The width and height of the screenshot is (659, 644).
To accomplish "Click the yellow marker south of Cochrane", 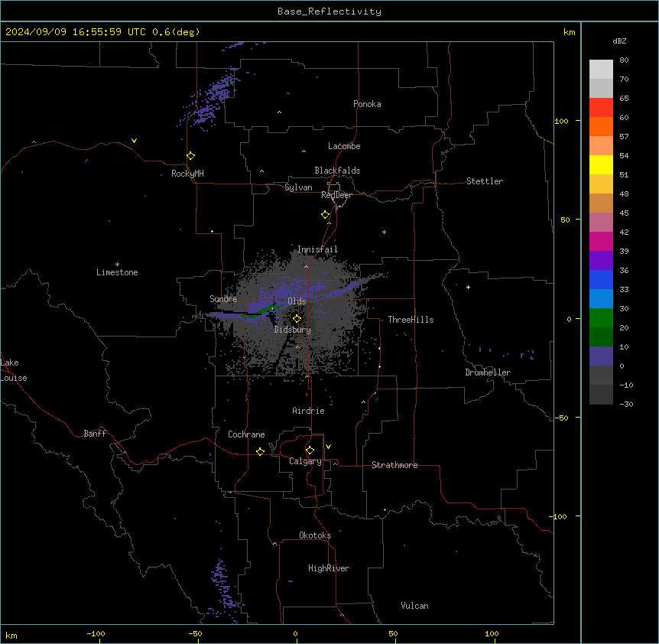I will pyautogui.click(x=260, y=451).
